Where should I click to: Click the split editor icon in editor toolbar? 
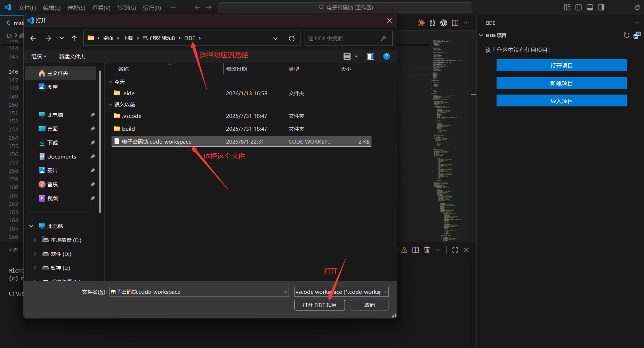click(455, 23)
